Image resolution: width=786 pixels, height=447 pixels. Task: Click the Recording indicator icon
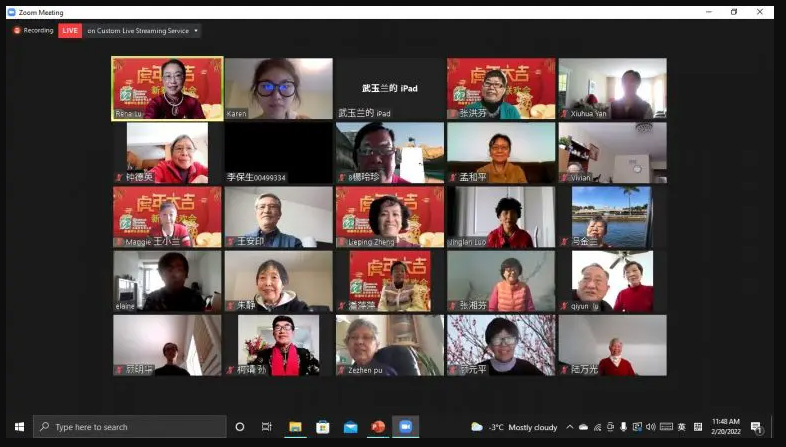17,31
